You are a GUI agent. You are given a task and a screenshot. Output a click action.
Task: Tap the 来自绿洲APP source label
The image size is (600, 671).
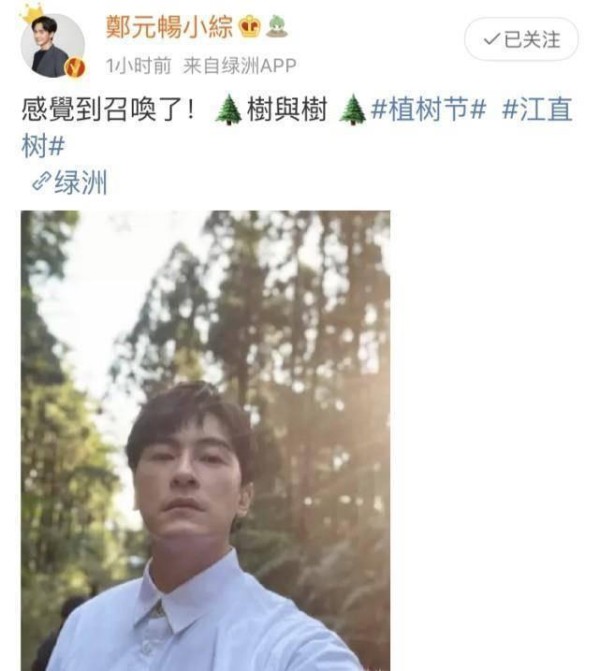tap(240, 65)
